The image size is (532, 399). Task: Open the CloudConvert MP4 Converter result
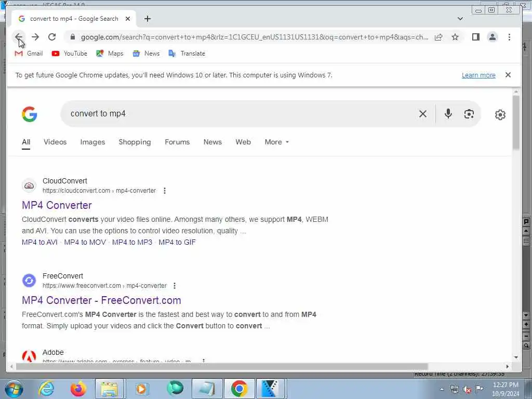point(57,205)
